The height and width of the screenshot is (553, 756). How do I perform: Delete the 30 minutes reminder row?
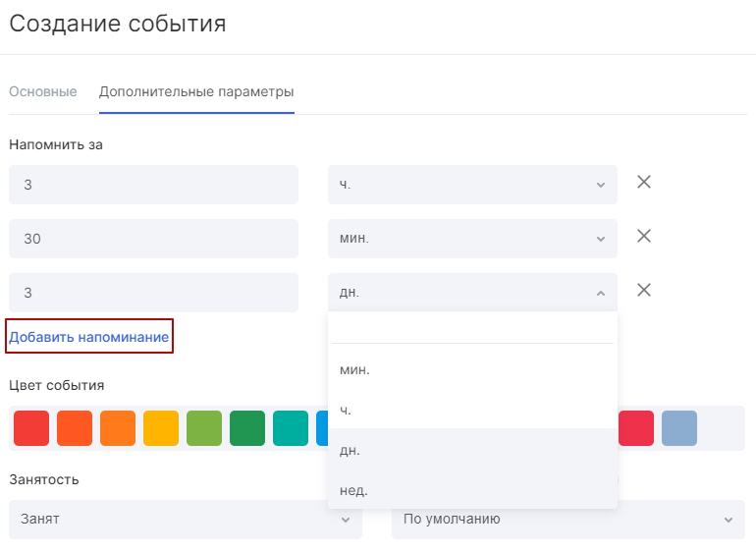click(644, 237)
